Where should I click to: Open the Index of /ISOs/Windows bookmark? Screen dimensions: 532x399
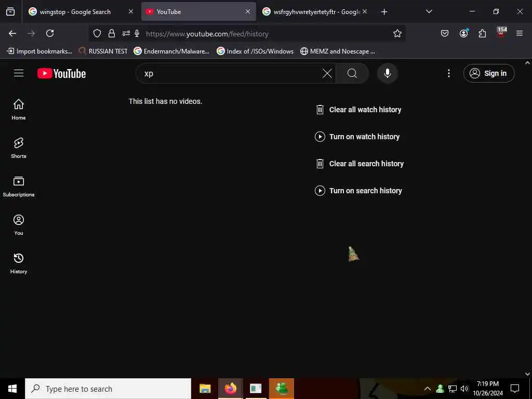(x=255, y=51)
